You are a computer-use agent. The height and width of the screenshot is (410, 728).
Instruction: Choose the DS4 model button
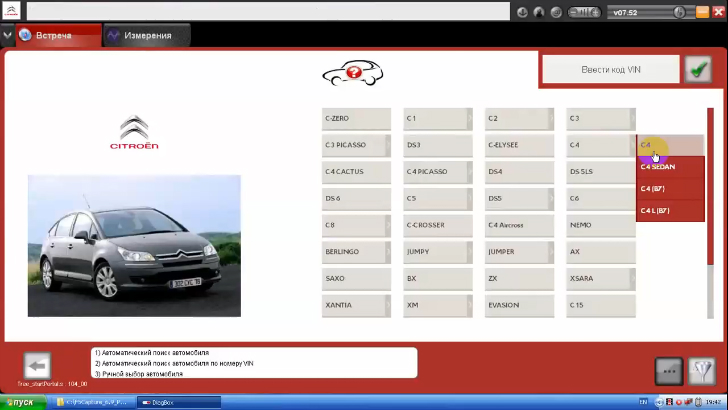point(519,172)
